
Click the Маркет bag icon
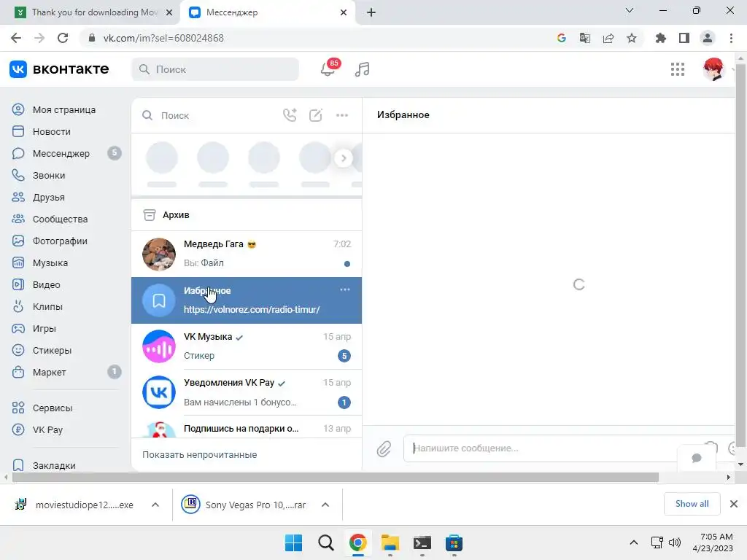click(x=18, y=373)
